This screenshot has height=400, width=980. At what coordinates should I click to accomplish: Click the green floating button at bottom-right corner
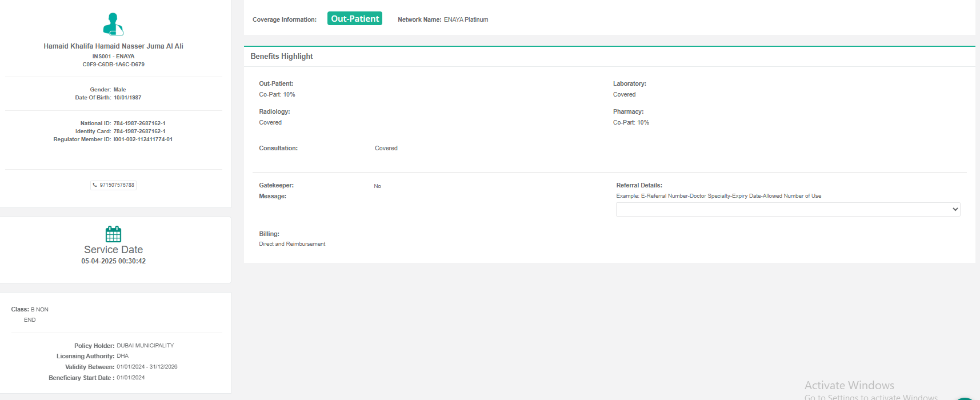point(965,398)
